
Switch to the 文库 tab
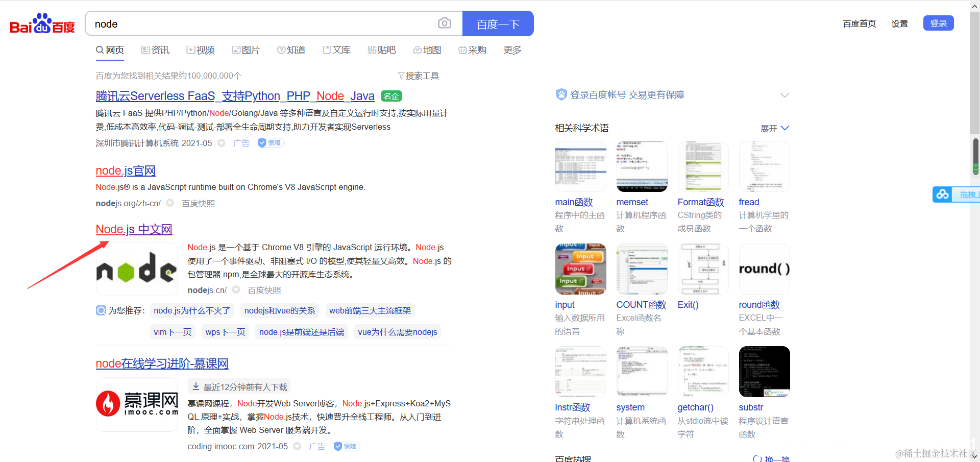(336, 50)
